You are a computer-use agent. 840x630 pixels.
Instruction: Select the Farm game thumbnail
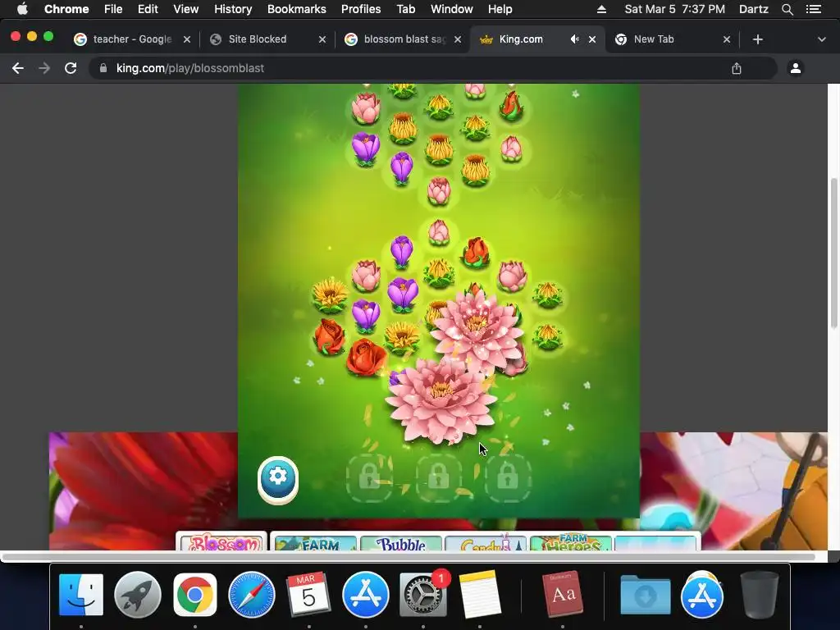pyautogui.click(x=315, y=543)
